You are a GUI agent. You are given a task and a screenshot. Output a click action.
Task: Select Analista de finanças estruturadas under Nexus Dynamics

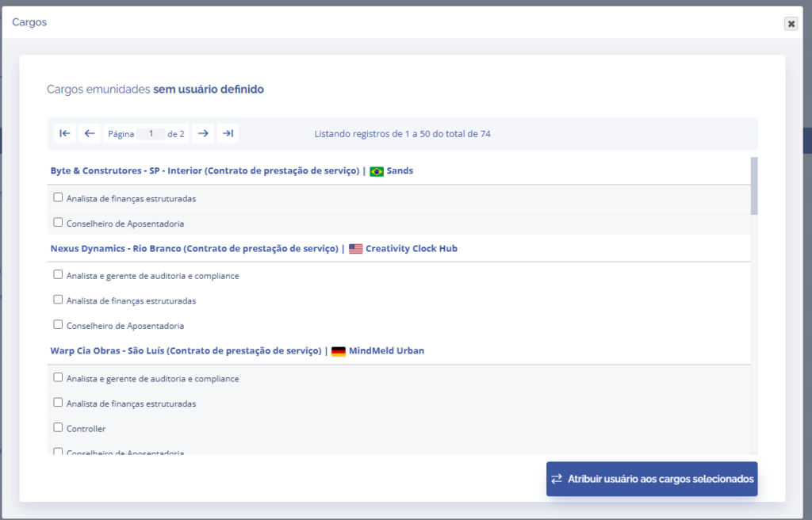[x=58, y=300]
